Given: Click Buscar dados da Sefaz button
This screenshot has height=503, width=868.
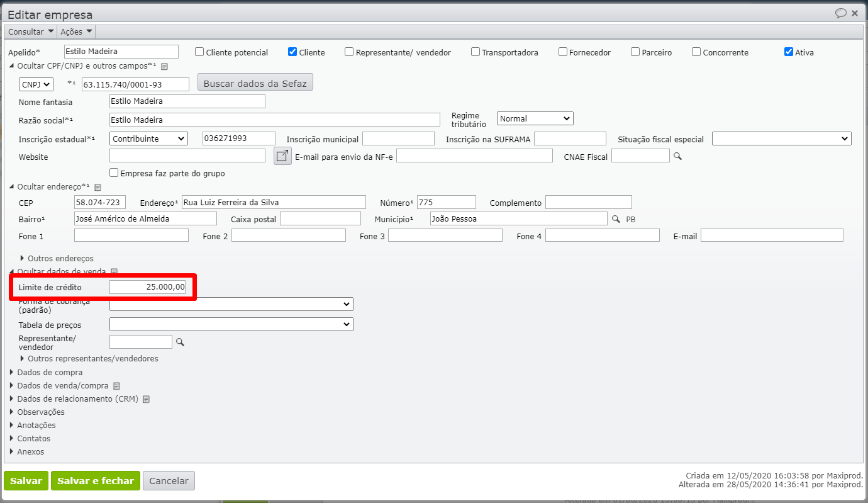Looking at the screenshot, I should tap(255, 82).
